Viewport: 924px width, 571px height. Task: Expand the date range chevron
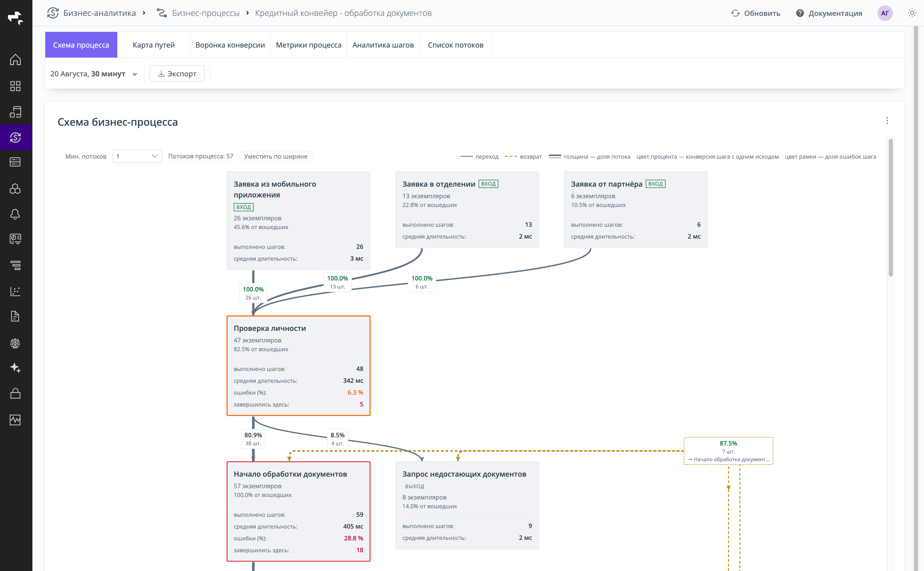(134, 74)
